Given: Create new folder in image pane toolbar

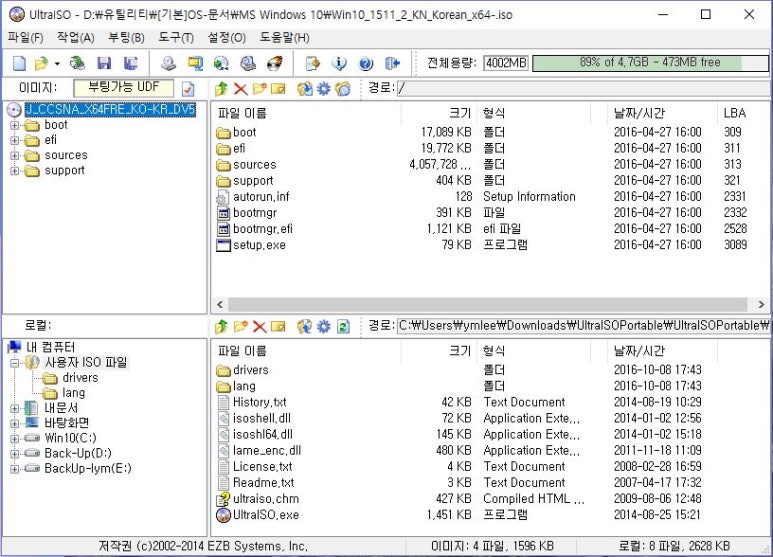Looking at the screenshot, I should pyautogui.click(x=259, y=89).
